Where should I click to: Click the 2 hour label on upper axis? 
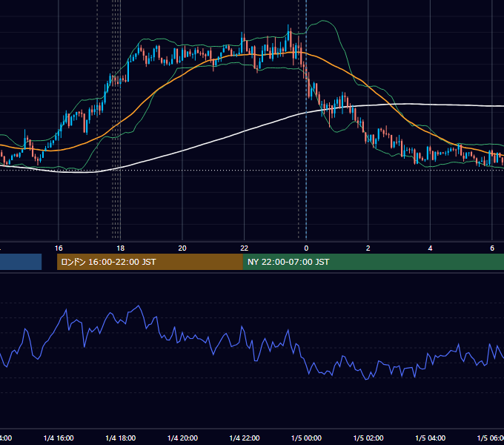[368, 248]
